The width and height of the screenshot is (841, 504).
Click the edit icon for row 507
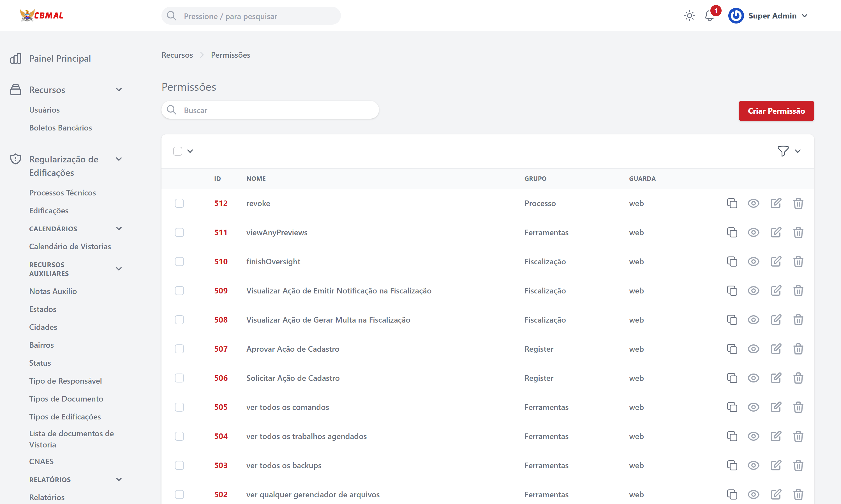click(776, 349)
